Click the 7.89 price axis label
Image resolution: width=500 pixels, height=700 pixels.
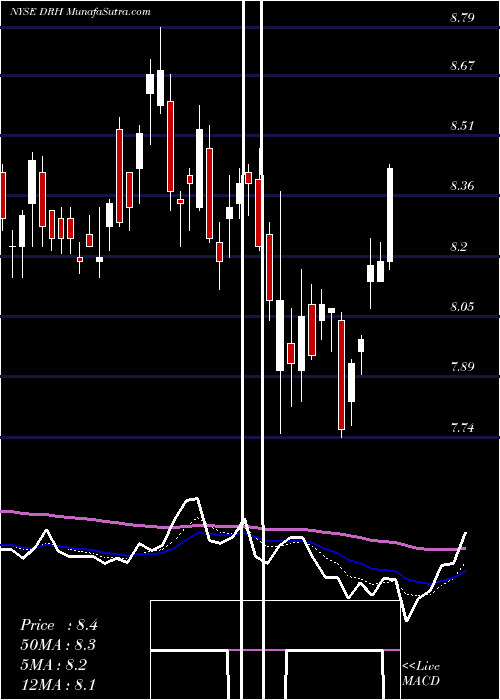point(462,367)
